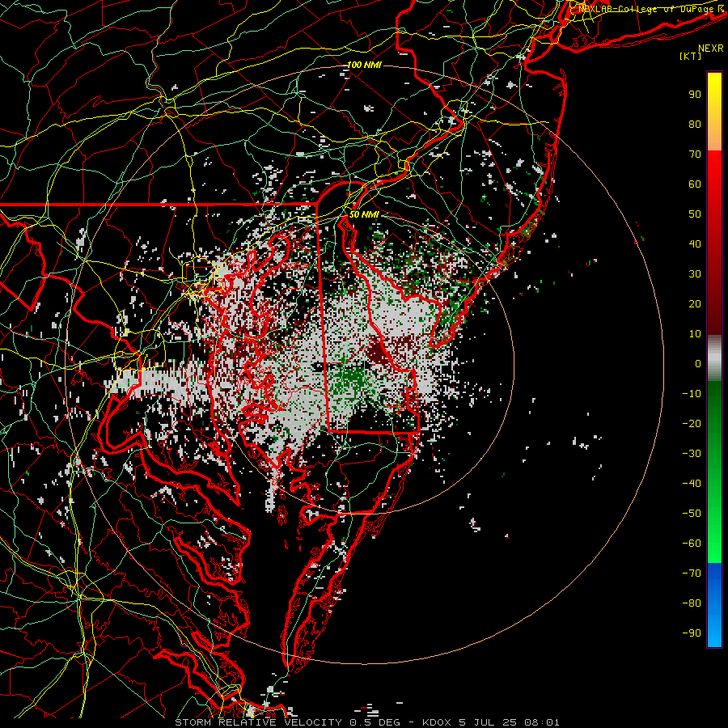The width and height of the screenshot is (728, 728).
Task: Click the -40 value on the velocity scale
Action: pyautogui.click(x=692, y=484)
